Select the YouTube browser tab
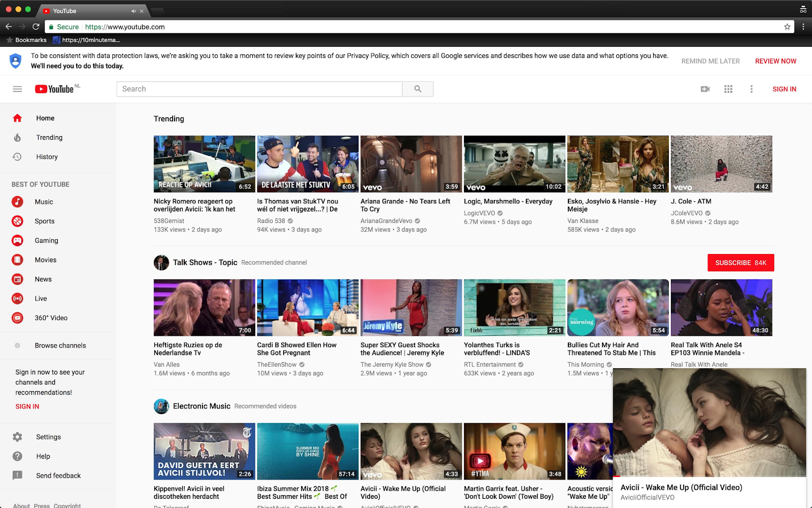 pos(91,11)
